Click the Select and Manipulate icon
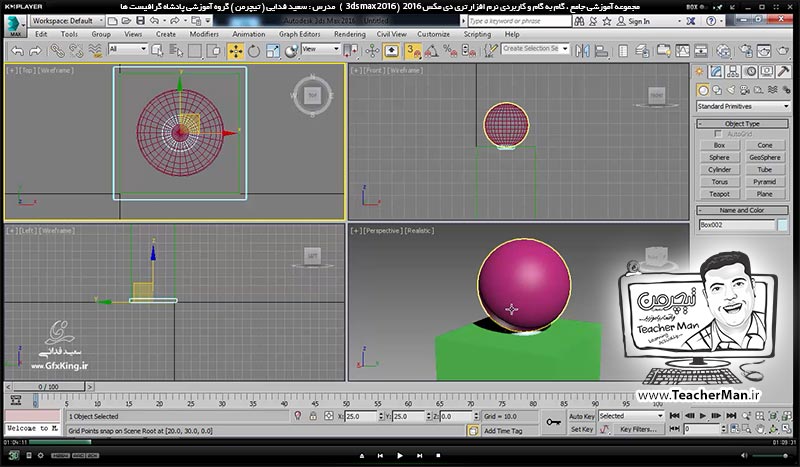 pos(372,51)
